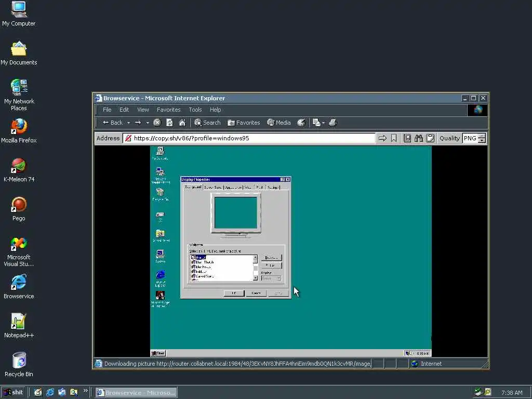
Task: Click the Display Properties help question button
Action: (283, 179)
